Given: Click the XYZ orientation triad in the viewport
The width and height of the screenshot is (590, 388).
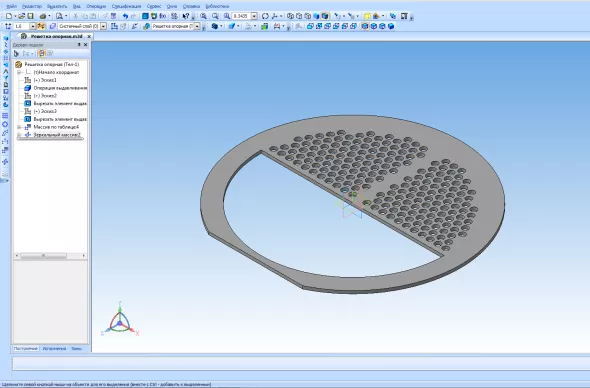Looking at the screenshot, I should coord(120,320).
